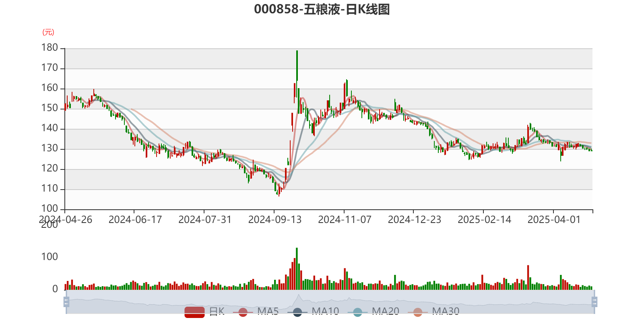The width and height of the screenshot is (644, 322).
Task: Click the 110 price axis label
Action: click(50, 189)
